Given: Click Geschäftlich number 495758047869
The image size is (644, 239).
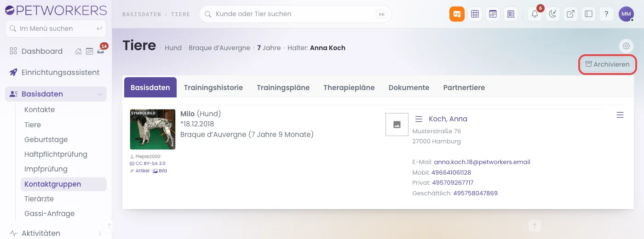Looking at the screenshot, I should 475,193.
